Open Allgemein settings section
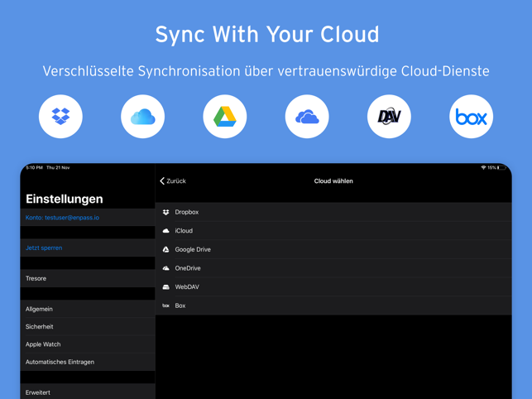The height and width of the screenshot is (399, 532). point(87,309)
